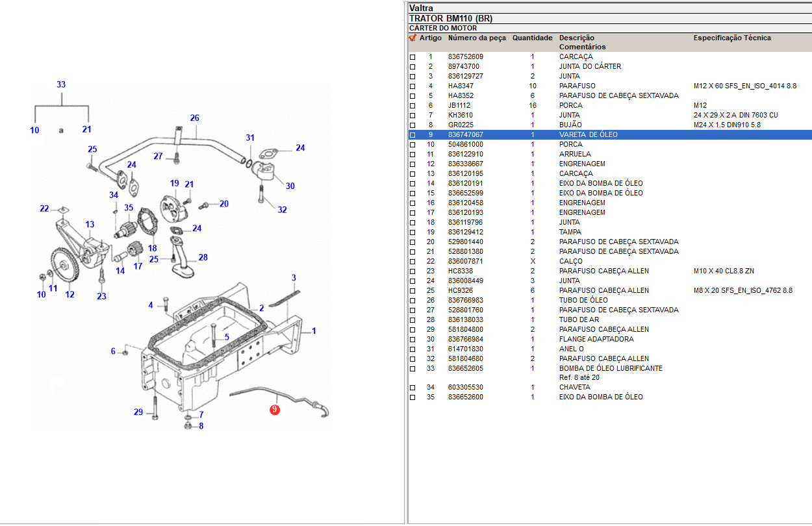
Task: Click callout number 33 in diagram
Action: (x=61, y=84)
